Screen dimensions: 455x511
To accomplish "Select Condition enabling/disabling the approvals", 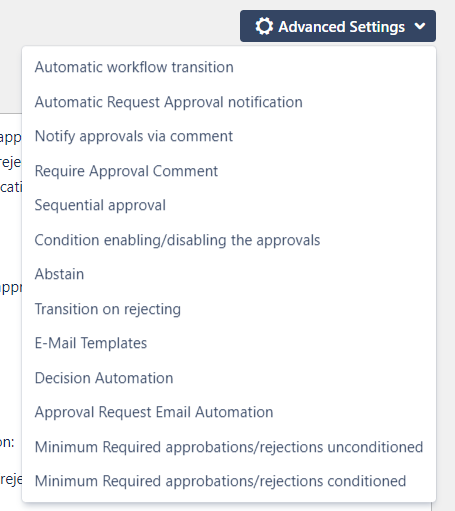I will 229,240.
